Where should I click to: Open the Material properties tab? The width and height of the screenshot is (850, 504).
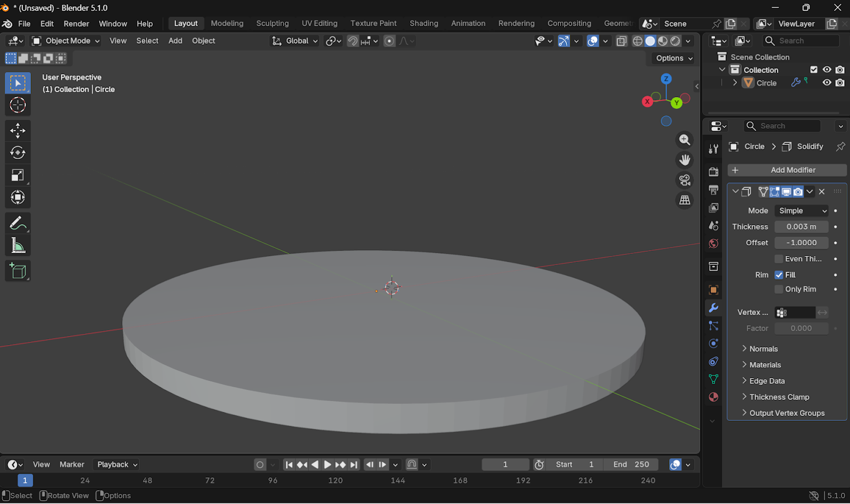point(713,397)
